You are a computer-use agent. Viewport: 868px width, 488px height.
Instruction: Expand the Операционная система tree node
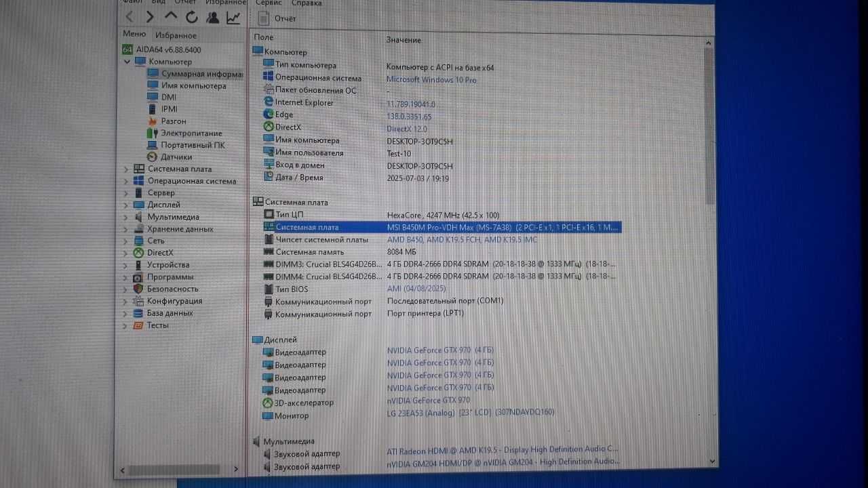click(x=126, y=182)
